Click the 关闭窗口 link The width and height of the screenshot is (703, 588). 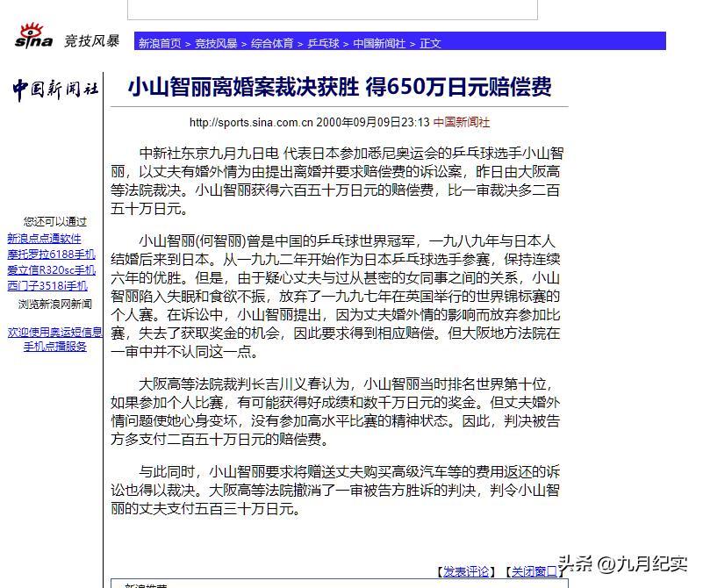coord(534,571)
